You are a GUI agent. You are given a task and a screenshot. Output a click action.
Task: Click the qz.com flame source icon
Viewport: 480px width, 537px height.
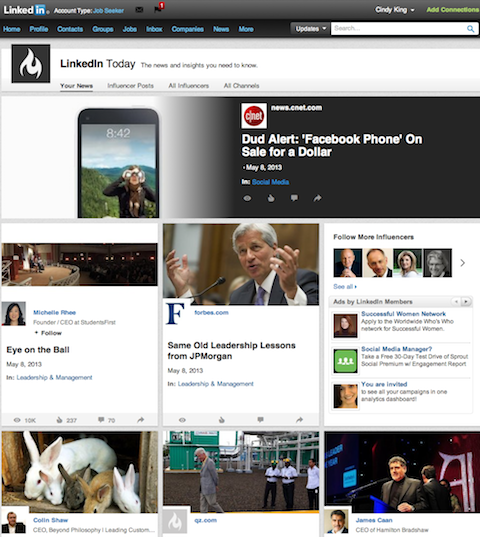[x=175, y=522]
